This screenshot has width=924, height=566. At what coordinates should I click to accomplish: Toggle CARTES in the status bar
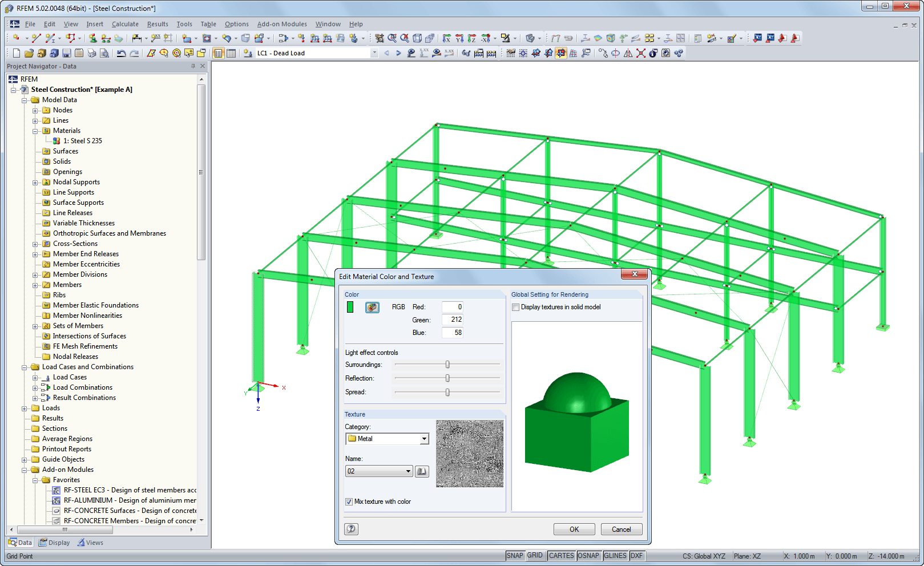[562, 556]
